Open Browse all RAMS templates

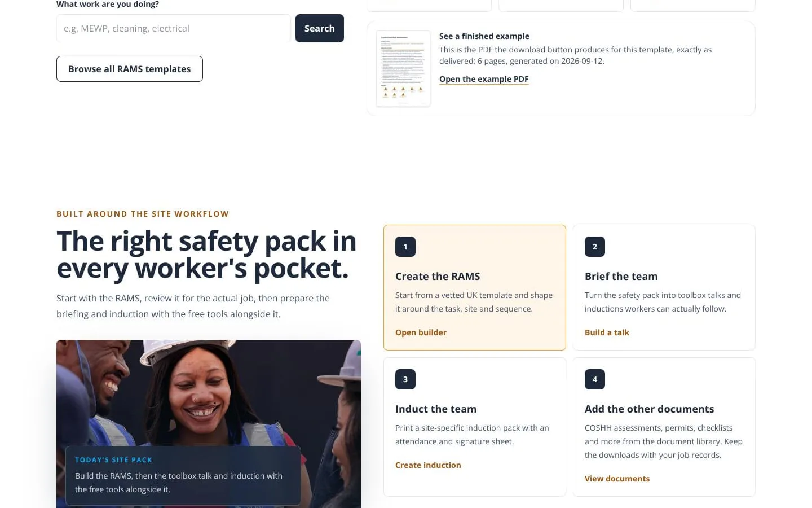pos(130,69)
